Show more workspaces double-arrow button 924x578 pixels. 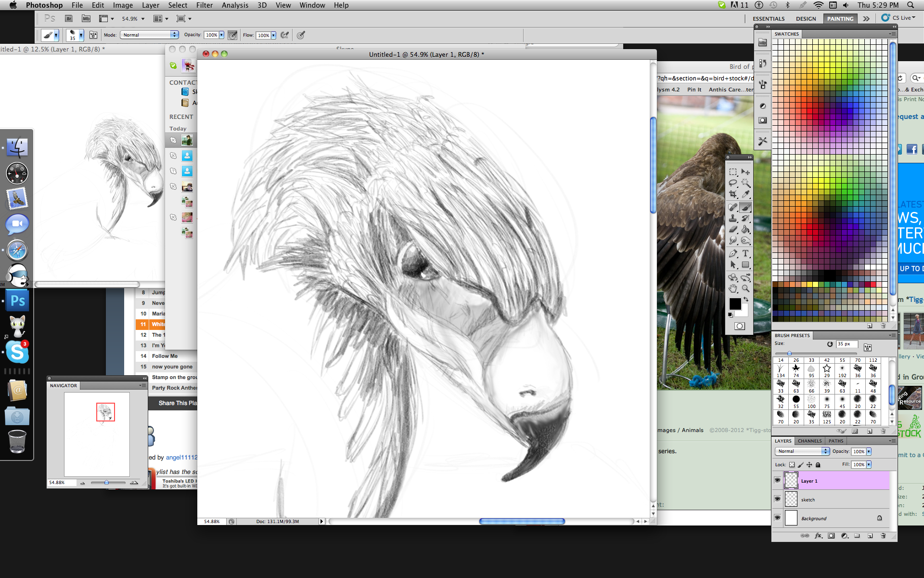[866, 19]
